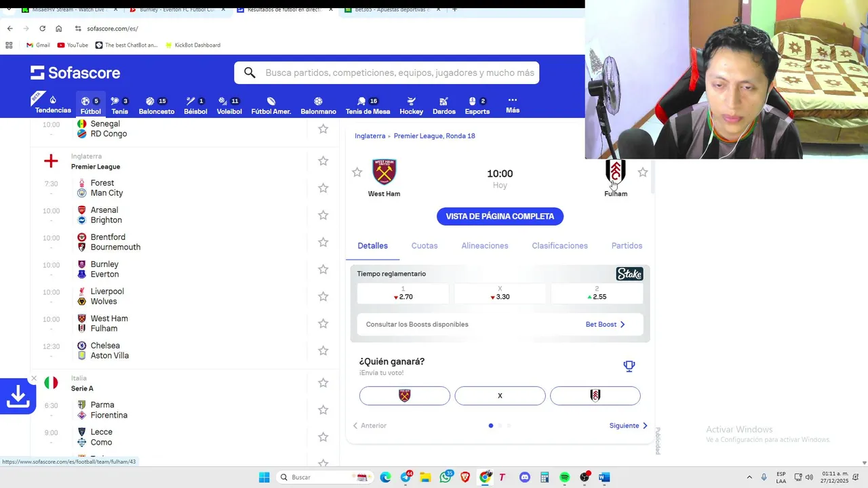
Task: Go to Siguiente card
Action: 629,426
